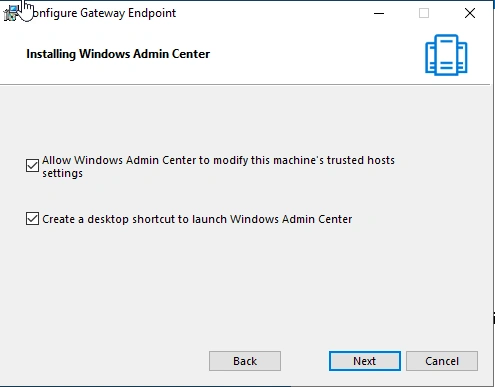The image size is (495, 387).
Task: Click the 'Allow Windows Admin Center to modify' label
Action: pyautogui.click(x=218, y=167)
